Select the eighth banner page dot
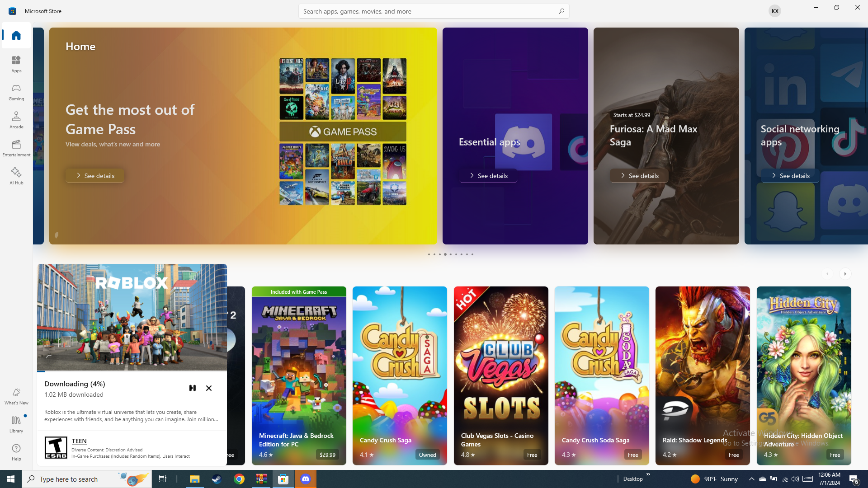 click(x=467, y=254)
